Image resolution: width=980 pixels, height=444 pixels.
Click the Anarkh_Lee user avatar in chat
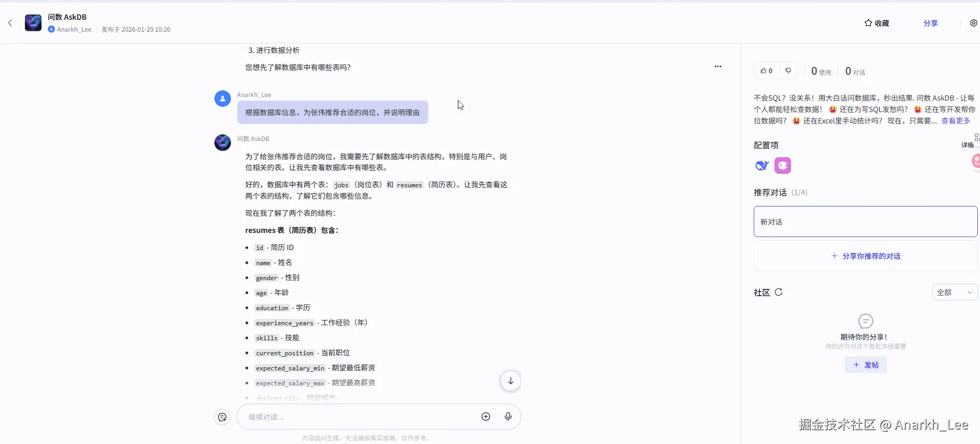[223, 99]
